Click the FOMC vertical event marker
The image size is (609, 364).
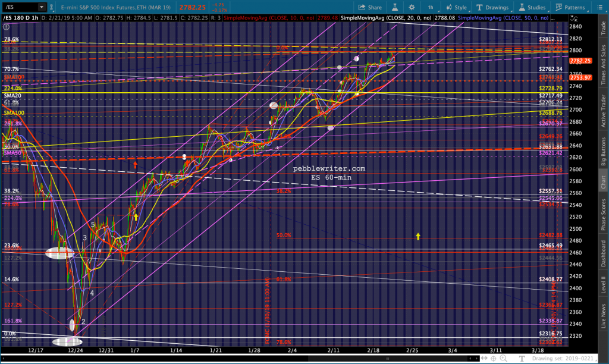click(x=267, y=311)
